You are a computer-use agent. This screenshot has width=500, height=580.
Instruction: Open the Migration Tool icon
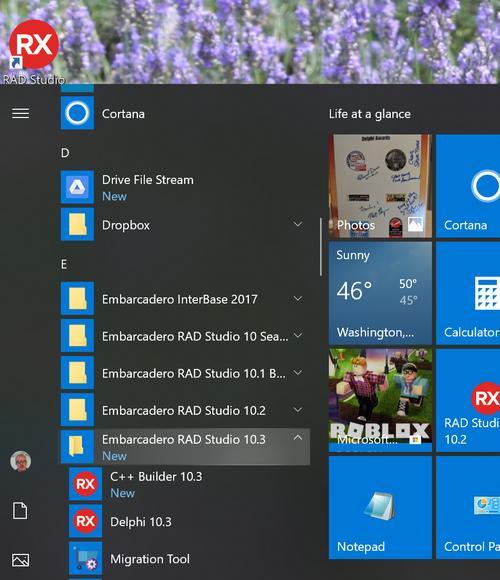[x=85, y=558]
